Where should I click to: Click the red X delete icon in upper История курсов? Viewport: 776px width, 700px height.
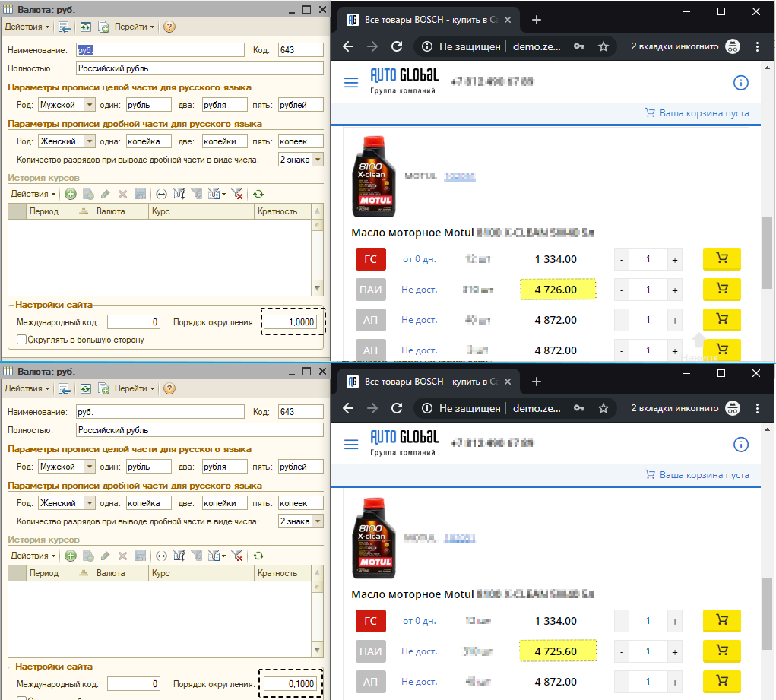(x=122, y=194)
